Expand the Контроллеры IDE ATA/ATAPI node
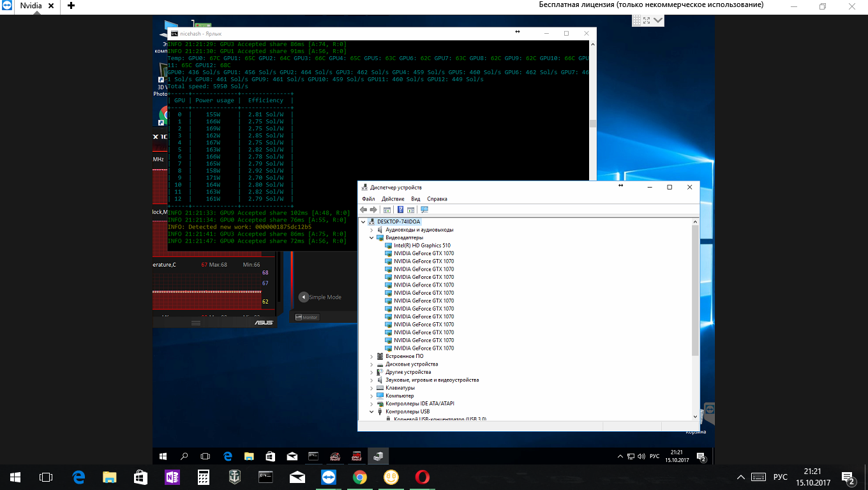868x490 pixels. [371, 403]
